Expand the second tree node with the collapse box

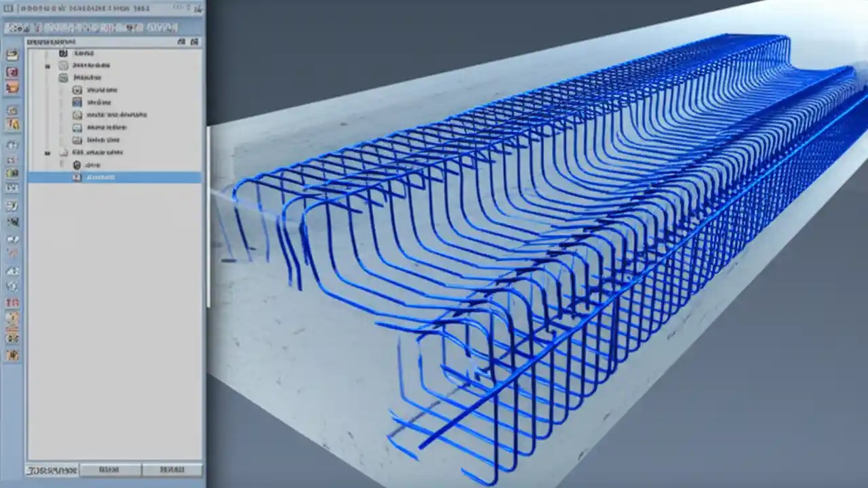47,66
